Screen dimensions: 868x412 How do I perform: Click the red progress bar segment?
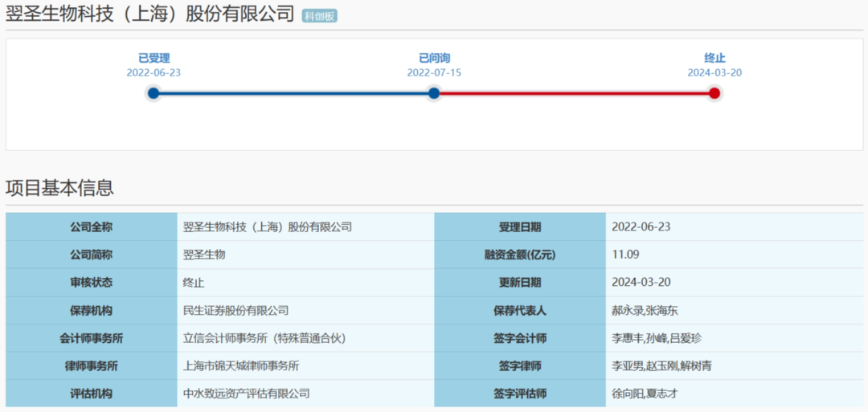point(574,93)
